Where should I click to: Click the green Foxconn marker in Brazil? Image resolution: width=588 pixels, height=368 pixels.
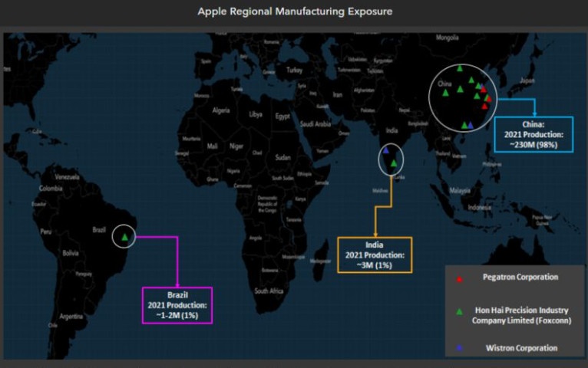(x=124, y=238)
